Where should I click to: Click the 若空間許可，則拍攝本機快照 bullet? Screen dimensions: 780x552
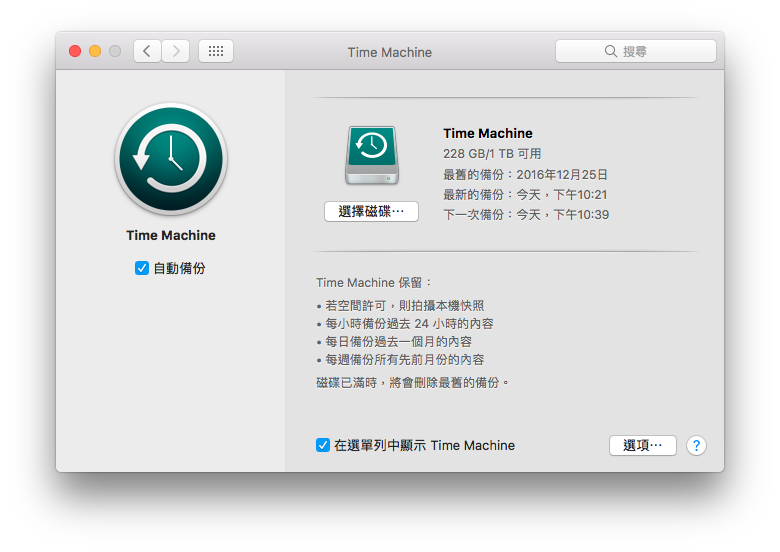click(x=400, y=305)
